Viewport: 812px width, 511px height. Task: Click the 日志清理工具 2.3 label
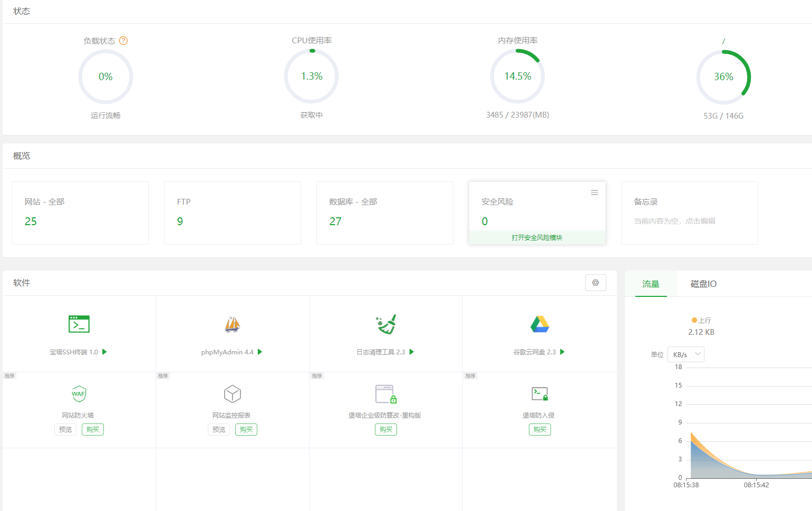point(381,352)
